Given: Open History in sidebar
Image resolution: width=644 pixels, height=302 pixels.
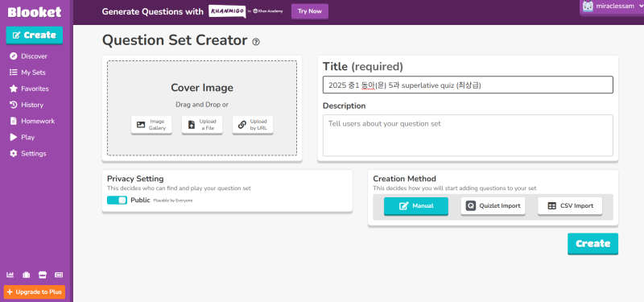Looking at the screenshot, I should pos(27,105).
